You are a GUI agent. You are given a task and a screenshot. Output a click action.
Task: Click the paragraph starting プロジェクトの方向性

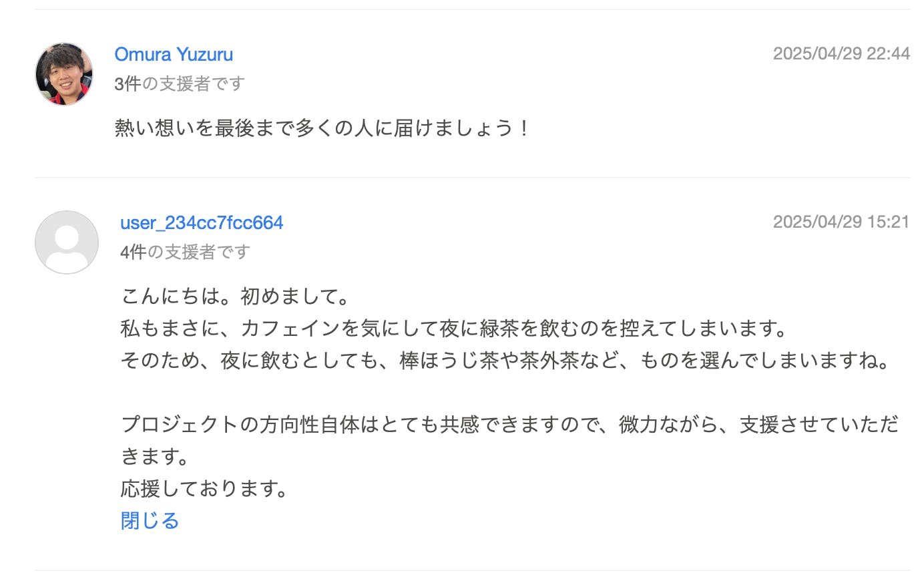(x=509, y=424)
